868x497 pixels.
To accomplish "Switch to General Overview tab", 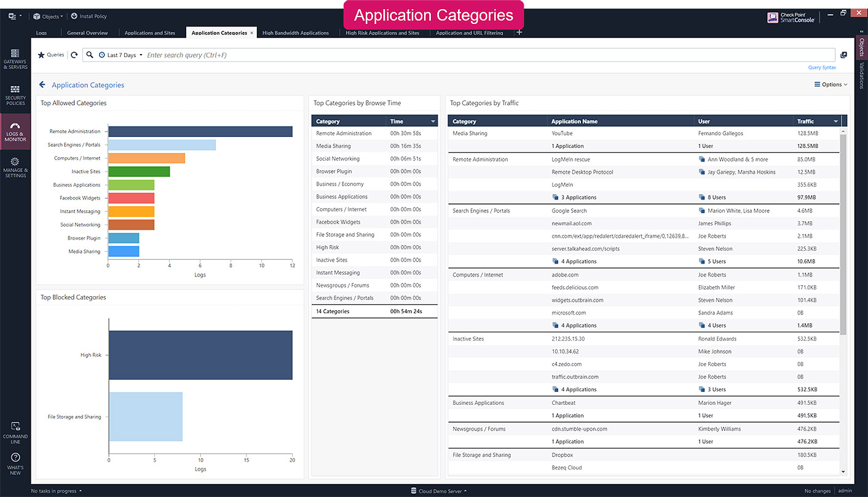I will (87, 33).
